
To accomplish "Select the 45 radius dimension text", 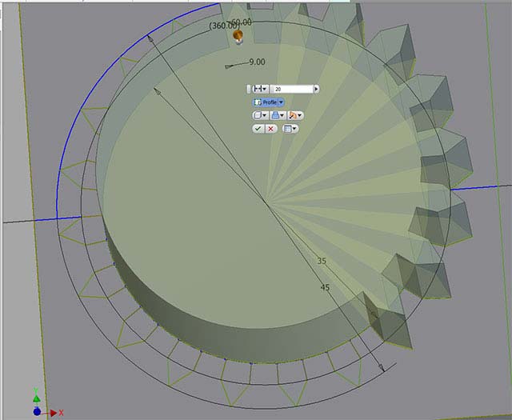I will (x=325, y=287).
